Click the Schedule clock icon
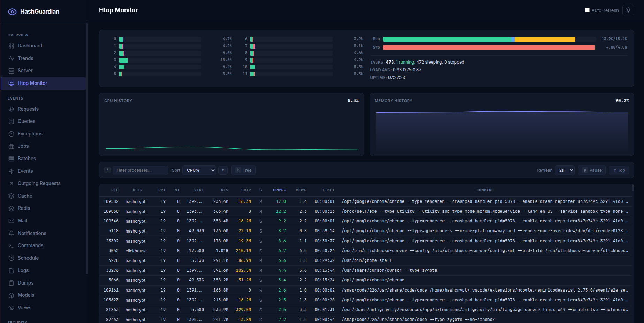 (11, 258)
